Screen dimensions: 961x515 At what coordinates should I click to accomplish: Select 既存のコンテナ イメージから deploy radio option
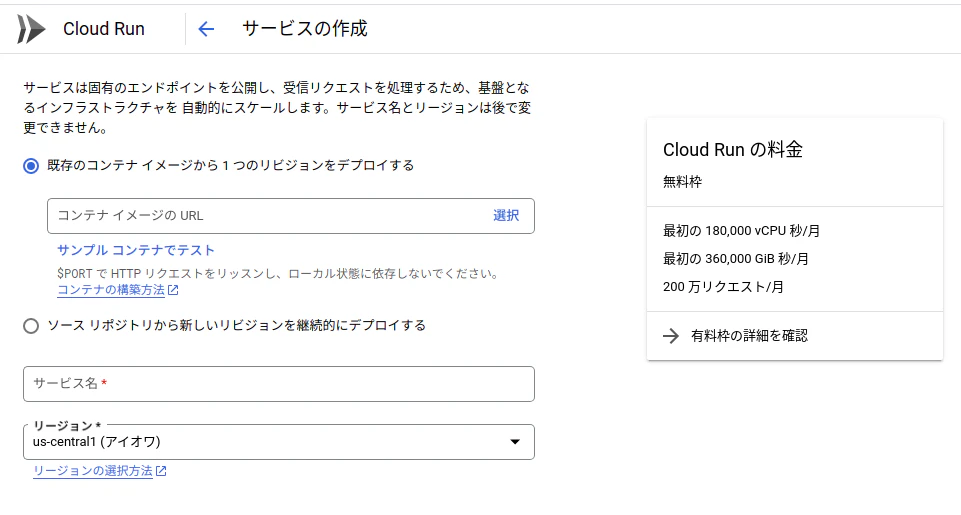pos(31,166)
